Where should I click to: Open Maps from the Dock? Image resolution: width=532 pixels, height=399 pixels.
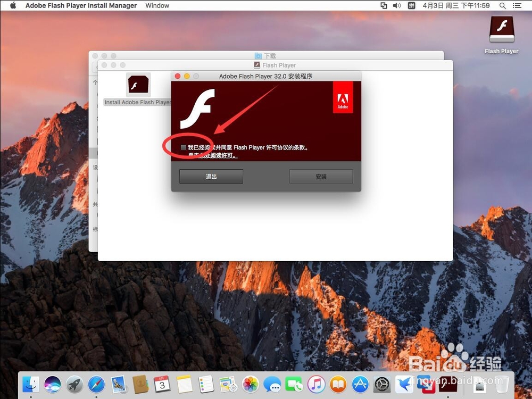coord(228,385)
